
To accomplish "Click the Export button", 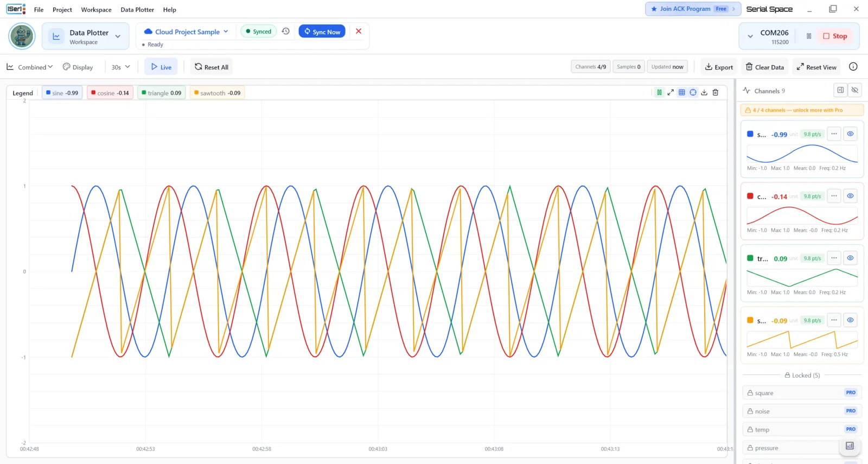I will pos(719,67).
